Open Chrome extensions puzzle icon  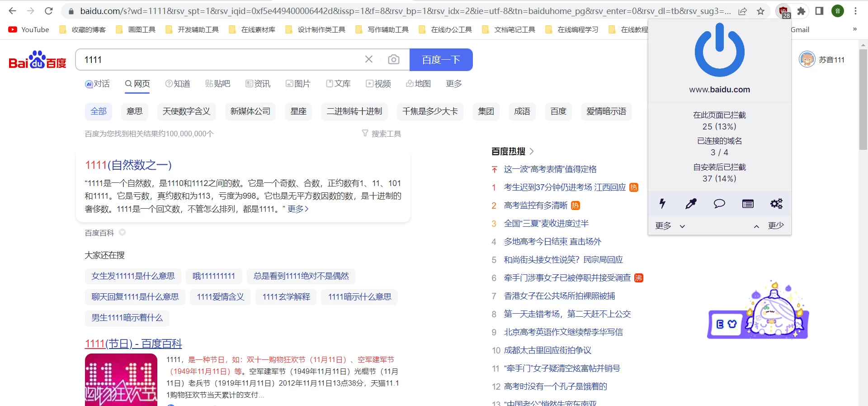(x=802, y=11)
